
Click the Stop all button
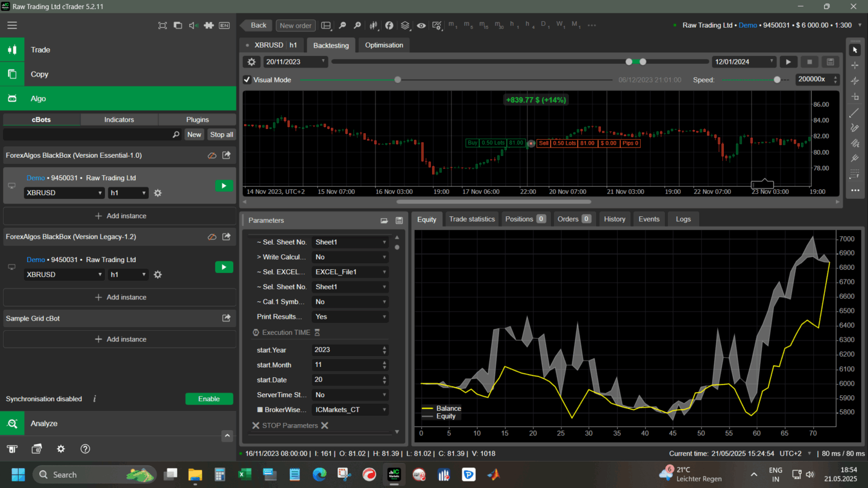pos(221,135)
